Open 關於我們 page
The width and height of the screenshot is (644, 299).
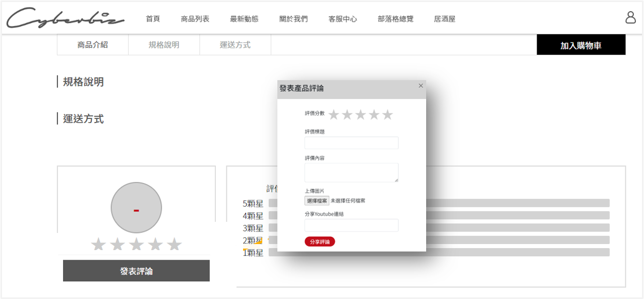[x=294, y=19]
